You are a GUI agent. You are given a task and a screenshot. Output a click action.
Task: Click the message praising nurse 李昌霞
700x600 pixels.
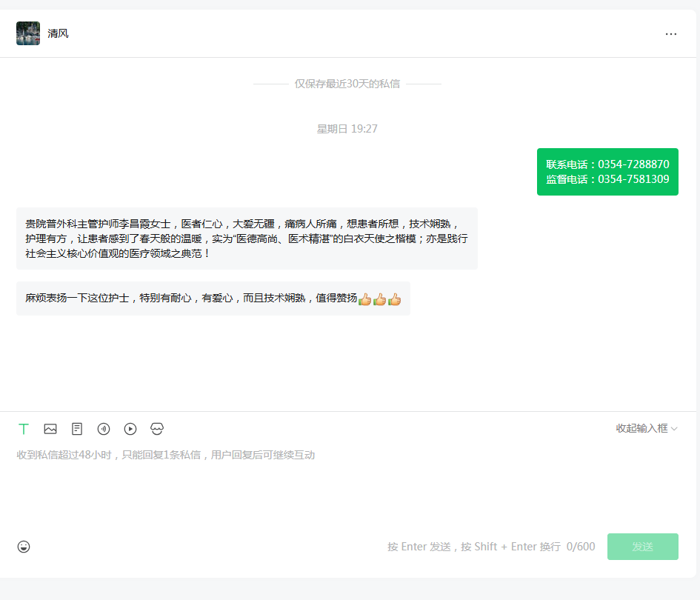coord(247,239)
